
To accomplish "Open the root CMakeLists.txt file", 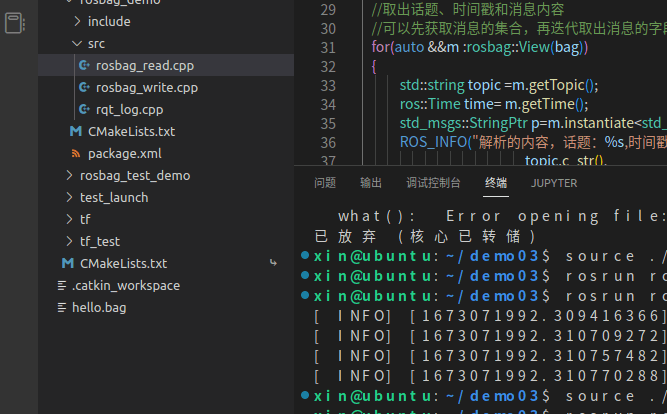I will click(x=166, y=263).
